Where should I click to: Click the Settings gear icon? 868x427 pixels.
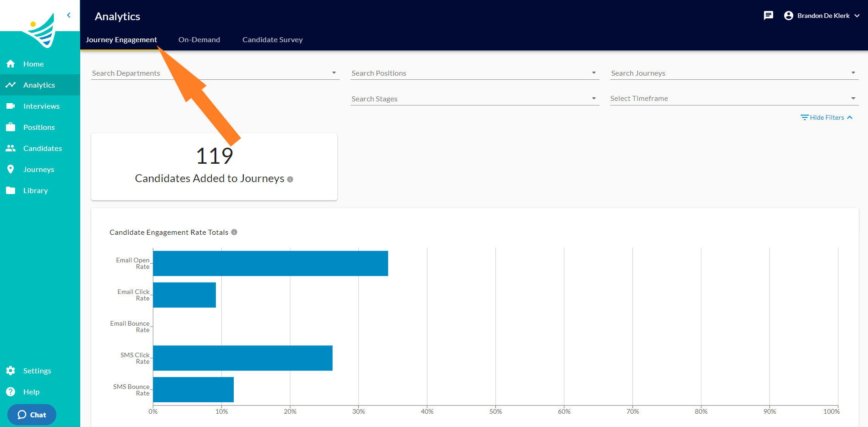(x=11, y=371)
